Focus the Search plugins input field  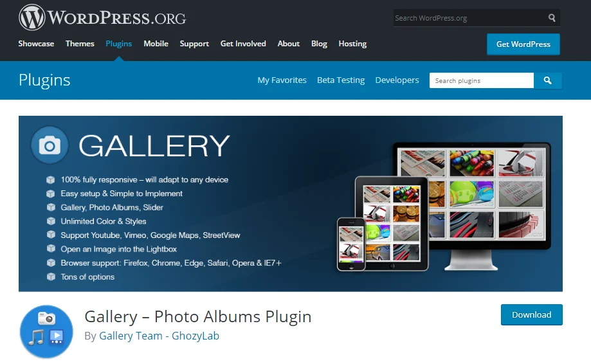coord(481,80)
